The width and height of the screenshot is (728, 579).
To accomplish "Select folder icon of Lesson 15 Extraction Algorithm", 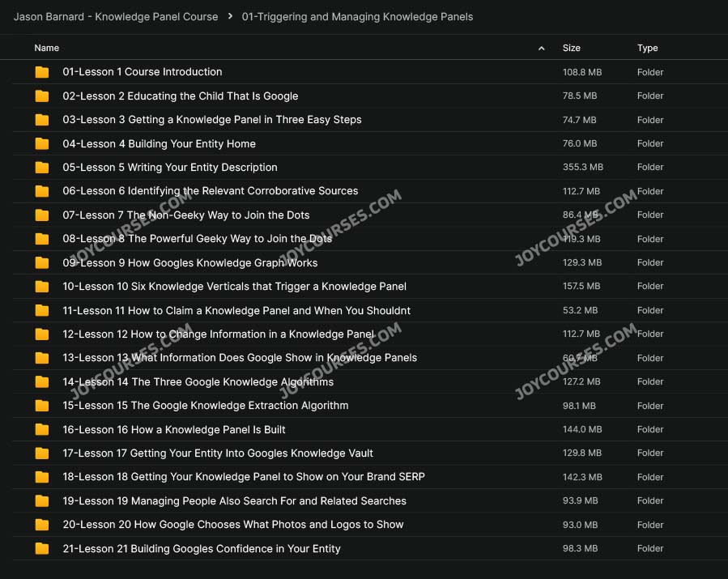I will [42, 406].
